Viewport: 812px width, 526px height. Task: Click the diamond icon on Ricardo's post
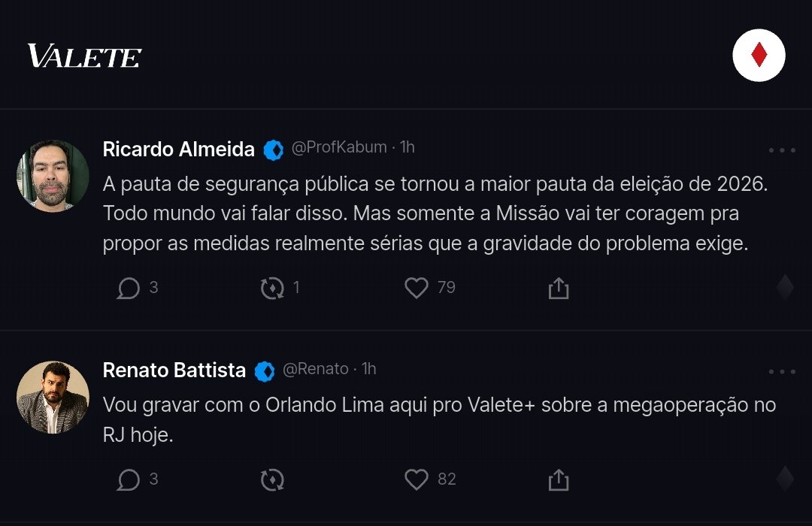coord(784,288)
